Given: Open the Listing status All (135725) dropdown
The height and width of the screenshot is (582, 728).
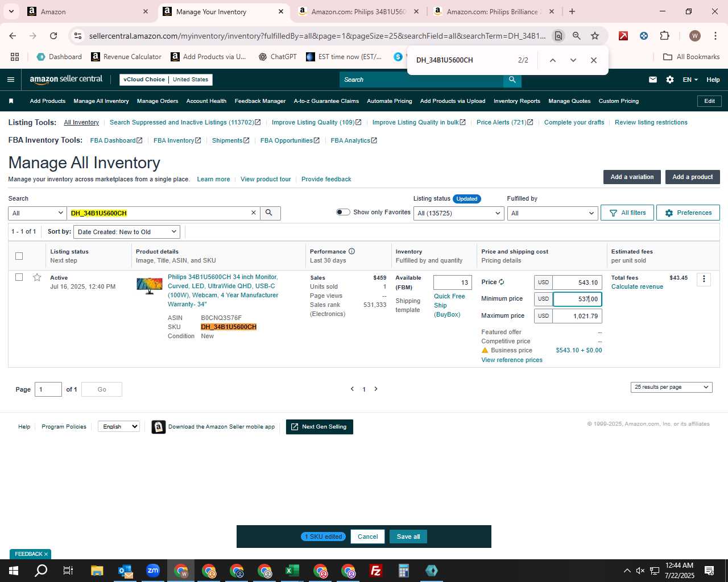Looking at the screenshot, I should (x=459, y=213).
